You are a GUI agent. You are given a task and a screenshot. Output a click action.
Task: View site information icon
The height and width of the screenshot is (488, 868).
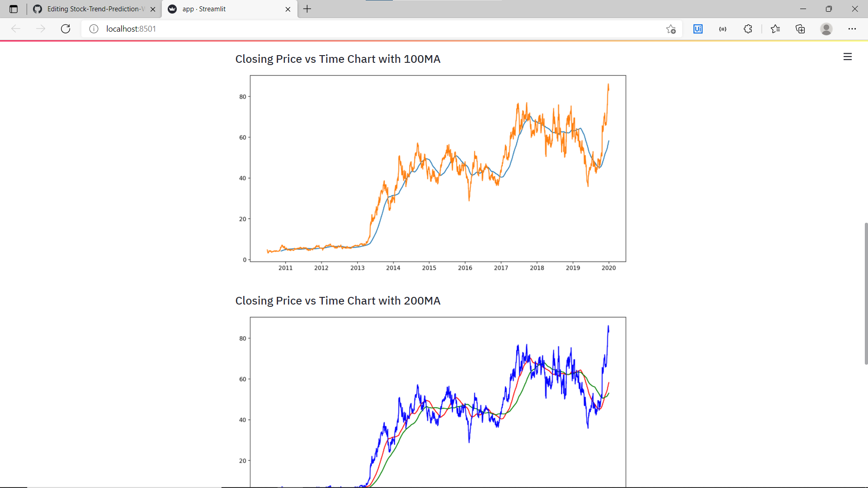click(x=94, y=29)
